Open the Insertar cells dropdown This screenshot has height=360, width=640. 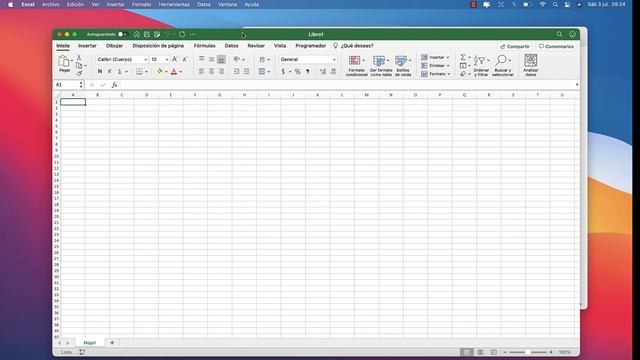tap(436, 57)
